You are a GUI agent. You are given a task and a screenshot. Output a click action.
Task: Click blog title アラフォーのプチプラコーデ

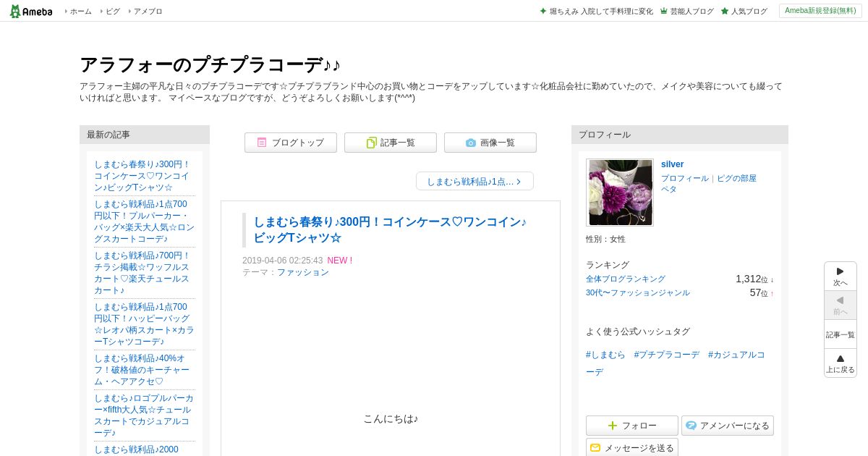pyautogui.click(x=210, y=64)
